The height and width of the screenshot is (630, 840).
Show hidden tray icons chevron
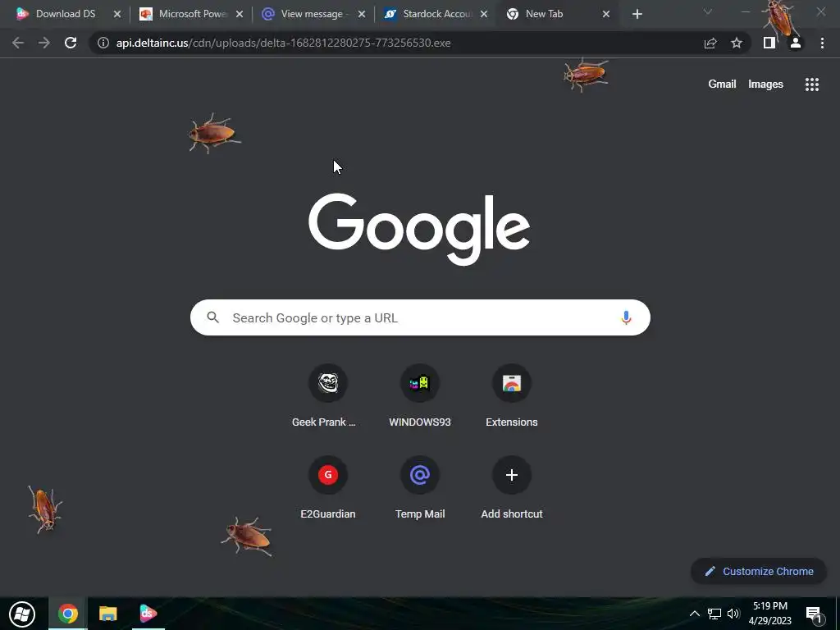(694, 614)
